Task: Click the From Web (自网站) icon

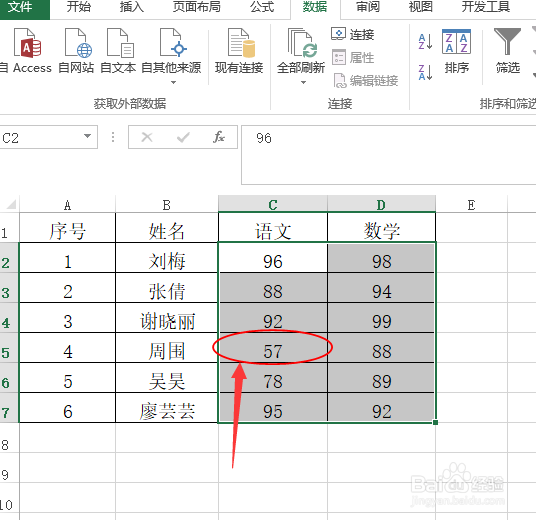Action: (x=78, y=43)
